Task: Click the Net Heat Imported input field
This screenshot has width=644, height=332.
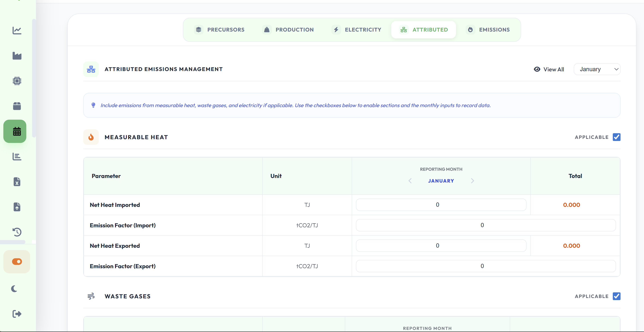Action: (x=441, y=205)
